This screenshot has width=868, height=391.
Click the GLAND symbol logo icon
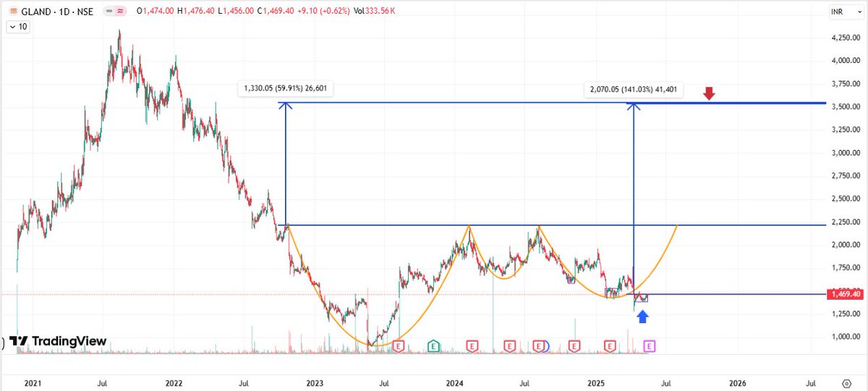click(14, 11)
